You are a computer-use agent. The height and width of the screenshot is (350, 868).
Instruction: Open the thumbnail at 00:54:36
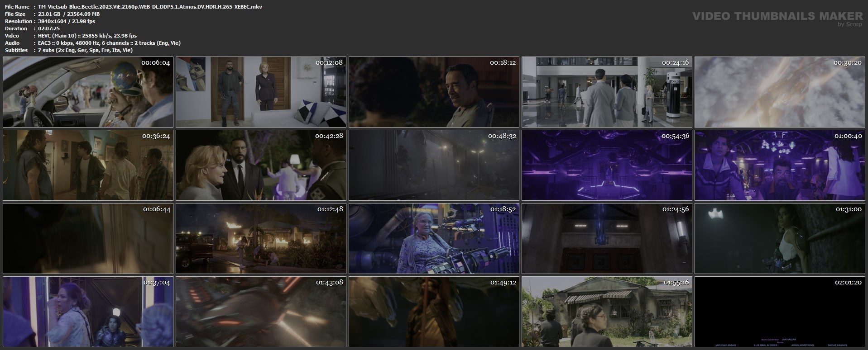(607, 166)
